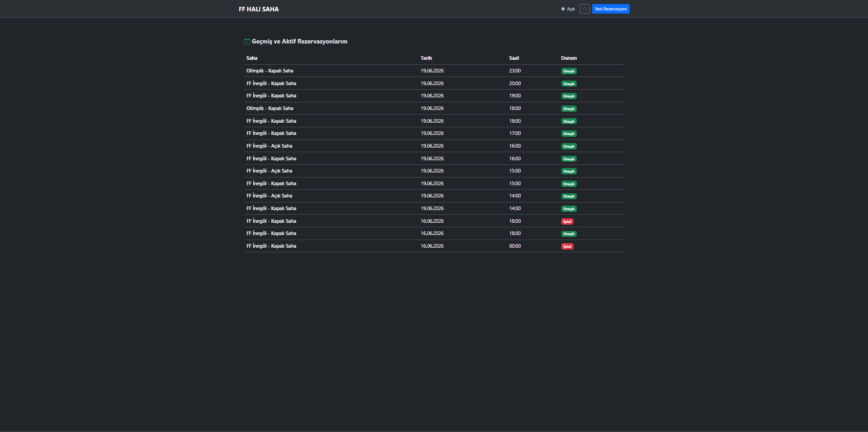Click the 19.06.2026 date in 23:00 row
Image resolution: width=868 pixels, height=432 pixels.
click(x=432, y=71)
